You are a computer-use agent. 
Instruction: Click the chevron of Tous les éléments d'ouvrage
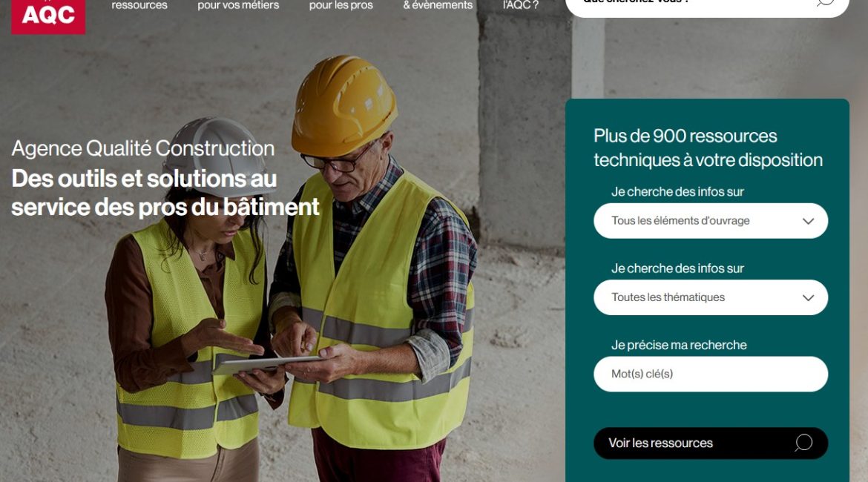[x=808, y=221]
